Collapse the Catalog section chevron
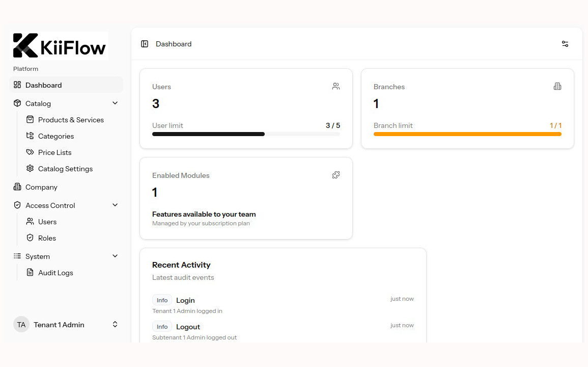The width and height of the screenshot is (588, 367). [x=116, y=103]
